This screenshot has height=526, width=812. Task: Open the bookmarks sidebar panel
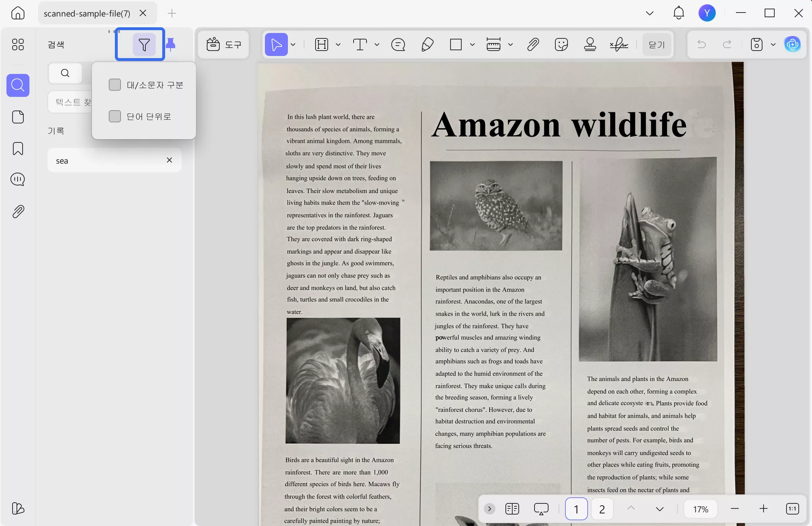(18, 149)
